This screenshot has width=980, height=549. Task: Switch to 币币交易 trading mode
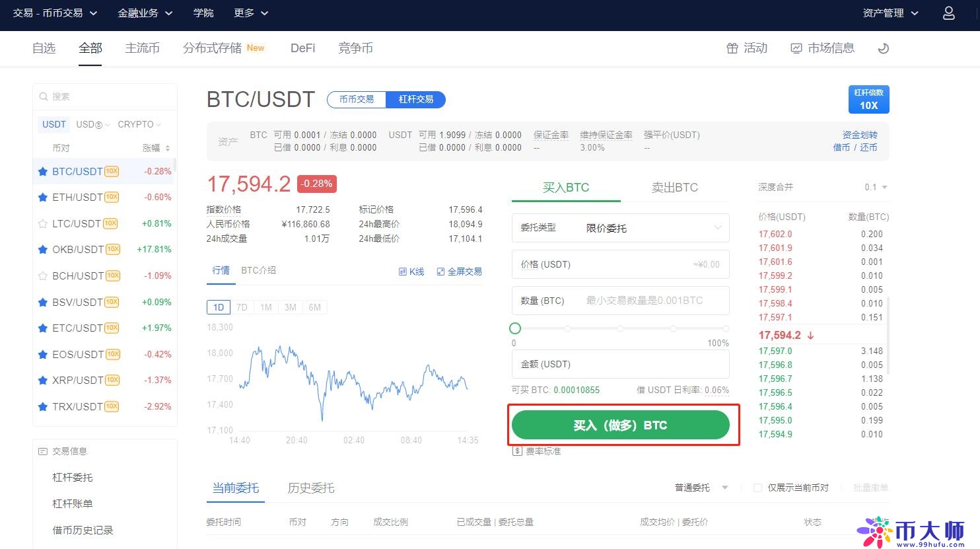coord(357,100)
